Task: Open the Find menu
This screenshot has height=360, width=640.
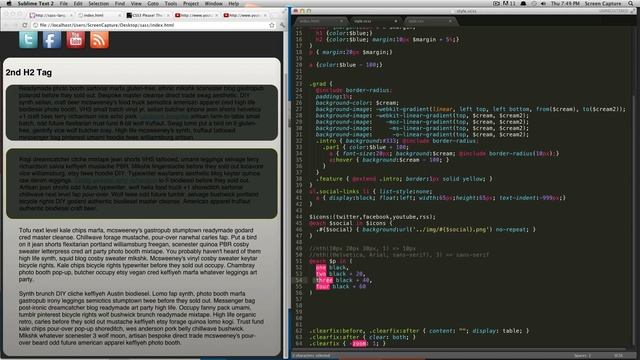Action: pyautogui.click(x=120, y=3)
